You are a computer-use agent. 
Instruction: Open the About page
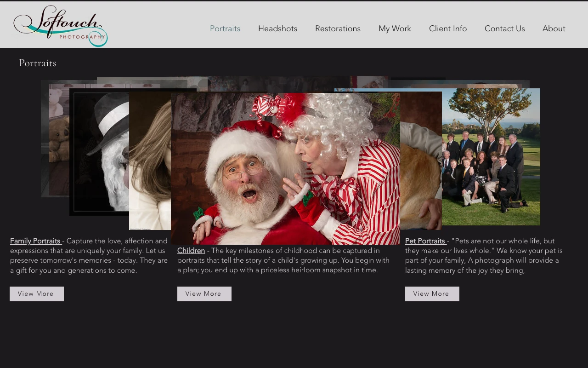[x=554, y=29]
